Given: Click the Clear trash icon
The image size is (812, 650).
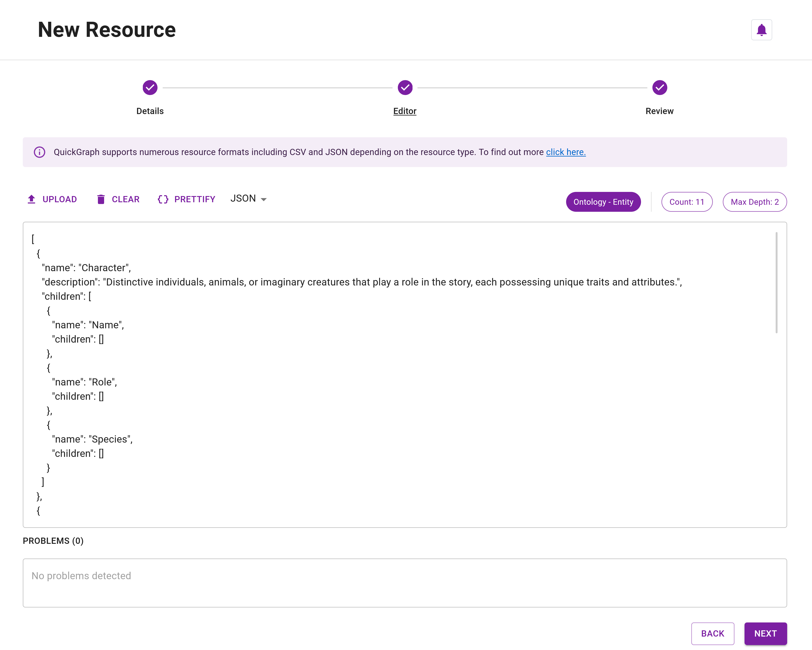Looking at the screenshot, I should [x=101, y=199].
